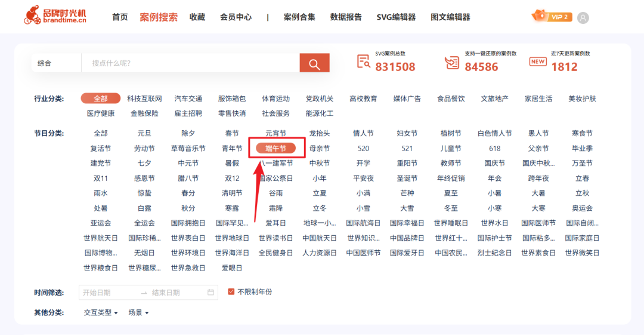Click the one-click restore cases icon
The width and height of the screenshot is (644, 335).
coord(452,63)
